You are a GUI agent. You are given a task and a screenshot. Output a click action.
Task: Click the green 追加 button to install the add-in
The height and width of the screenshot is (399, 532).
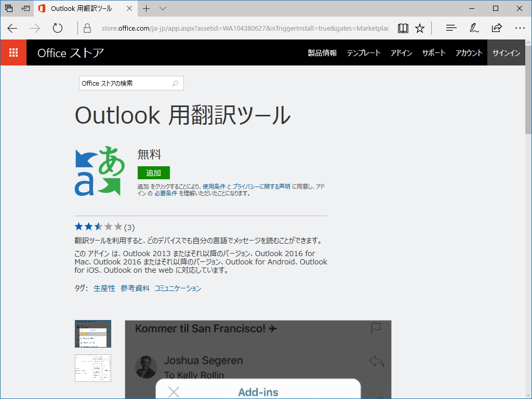tap(153, 172)
